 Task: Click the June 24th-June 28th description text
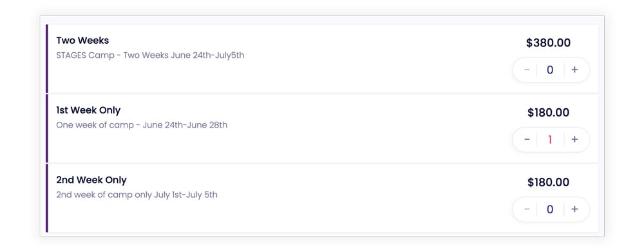coord(185,125)
